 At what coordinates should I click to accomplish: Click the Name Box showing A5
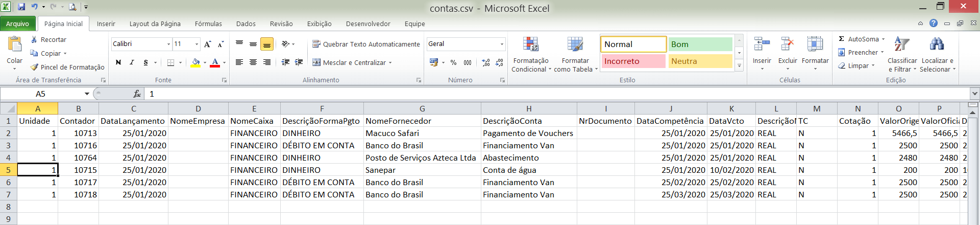pyautogui.click(x=42, y=94)
